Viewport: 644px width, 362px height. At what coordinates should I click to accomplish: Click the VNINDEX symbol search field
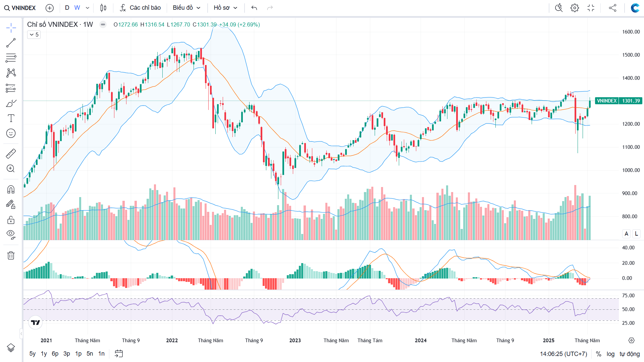click(20, 8)
